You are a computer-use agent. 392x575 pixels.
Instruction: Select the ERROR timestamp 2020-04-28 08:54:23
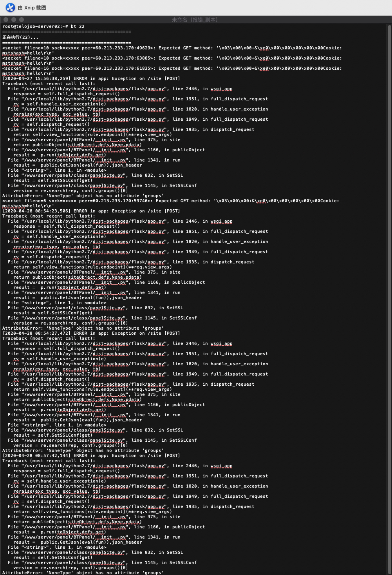[34, 211]
